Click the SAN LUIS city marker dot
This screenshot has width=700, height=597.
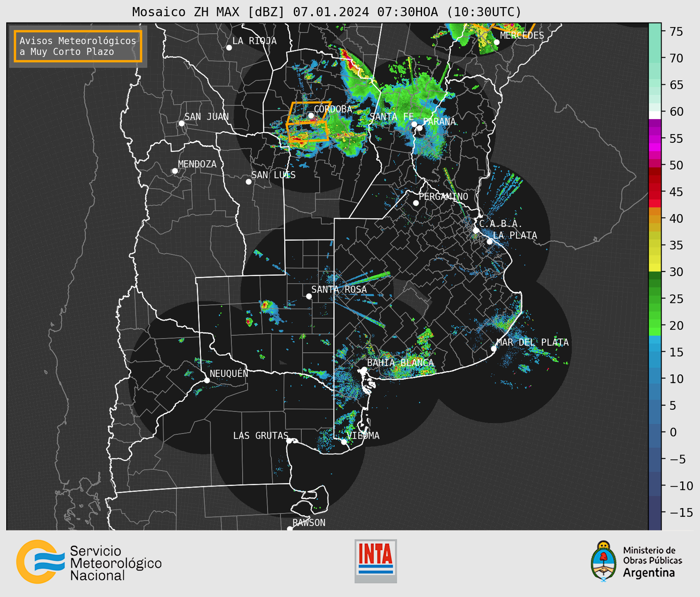coord(249,182)
